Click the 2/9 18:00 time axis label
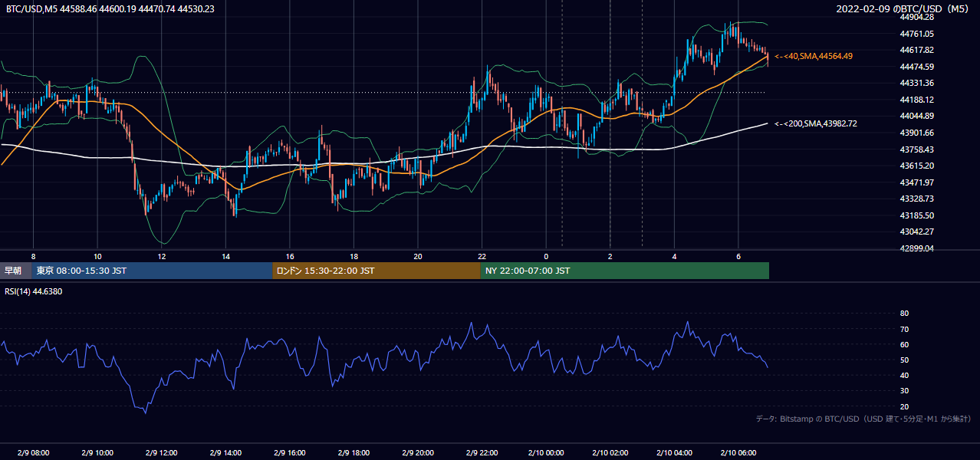Viewport: 980px width, 460px height. click(354, 453)
